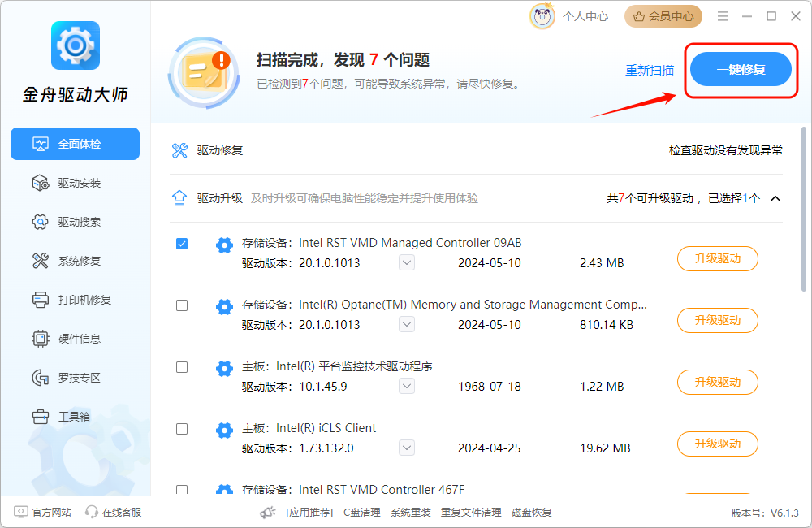Open version dropdown on Intel Optane row
Screen dimensions: 812x528
407,324
